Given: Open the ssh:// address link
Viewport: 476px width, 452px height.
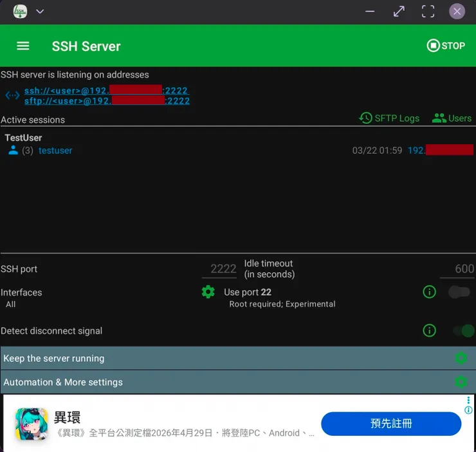Looking at the screenshot, I should (x=107, y=91).
